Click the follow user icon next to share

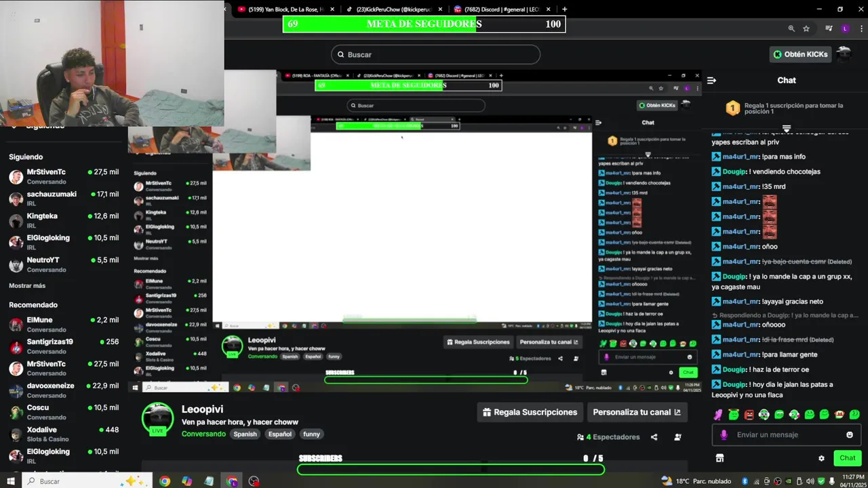pyautogui.click(x=677, y=437)
